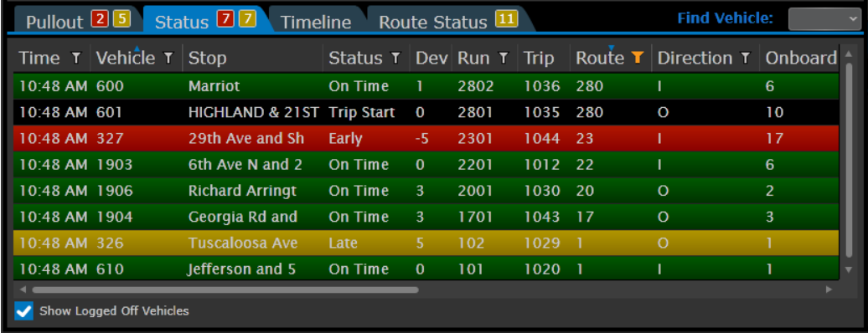
Task: Click the HIGHLAND & 21ST stop cell
Action: [x=254, y=112]
